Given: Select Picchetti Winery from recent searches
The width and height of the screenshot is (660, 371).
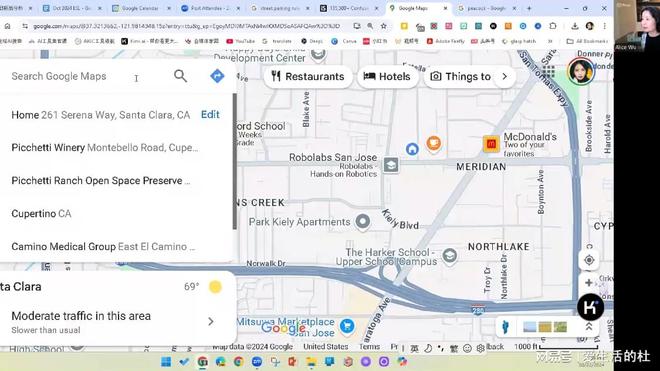Looking at the screenshot, I should [105, 148].
